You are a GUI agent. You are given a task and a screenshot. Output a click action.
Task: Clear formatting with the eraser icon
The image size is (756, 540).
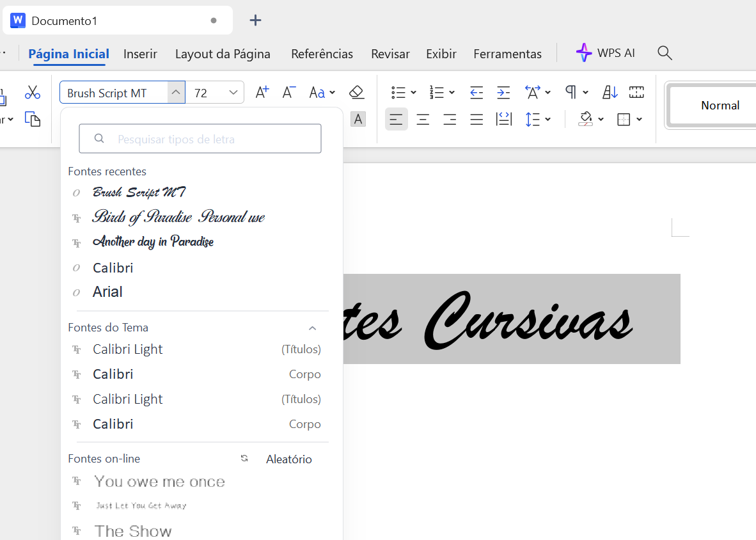pyautogui.click(x=357, y=92)
